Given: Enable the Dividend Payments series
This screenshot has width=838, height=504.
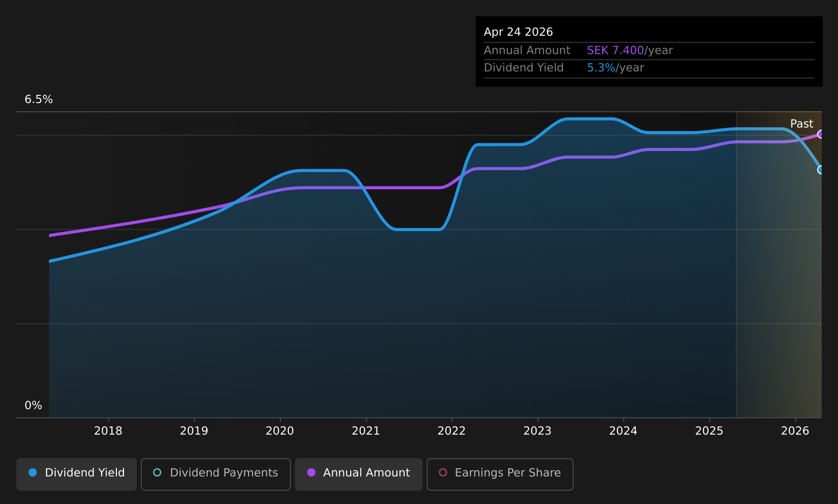Looking at the screenshot, I should click(x=216, y=474).
